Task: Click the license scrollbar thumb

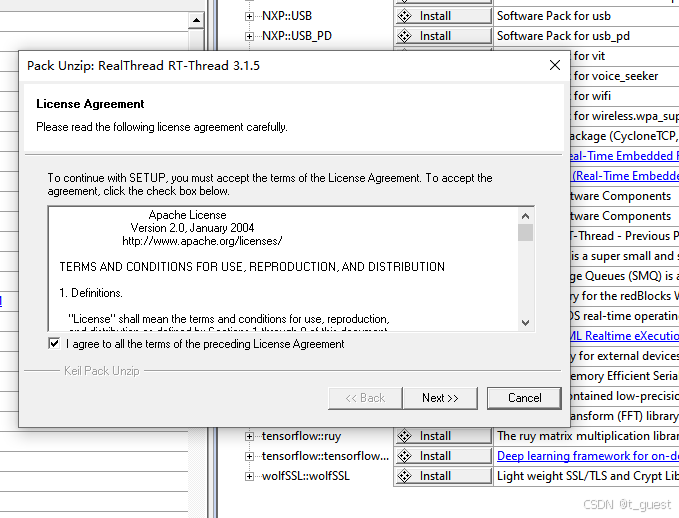Action: click(525, 233)
